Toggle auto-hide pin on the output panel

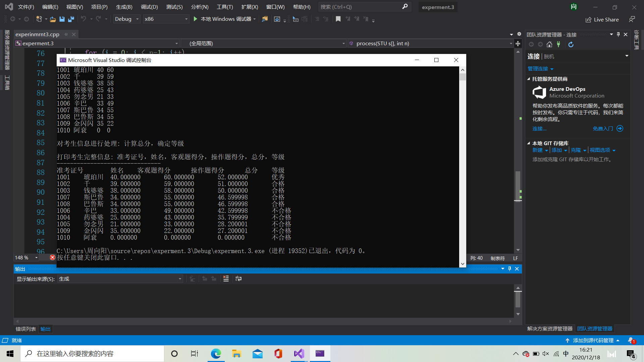(x=509, y=268)
